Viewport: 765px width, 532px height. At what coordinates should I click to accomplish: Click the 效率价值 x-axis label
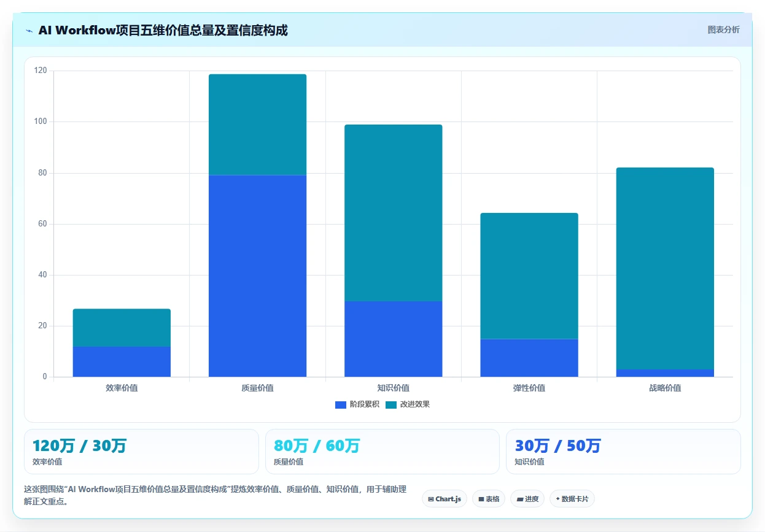[122, 388]
